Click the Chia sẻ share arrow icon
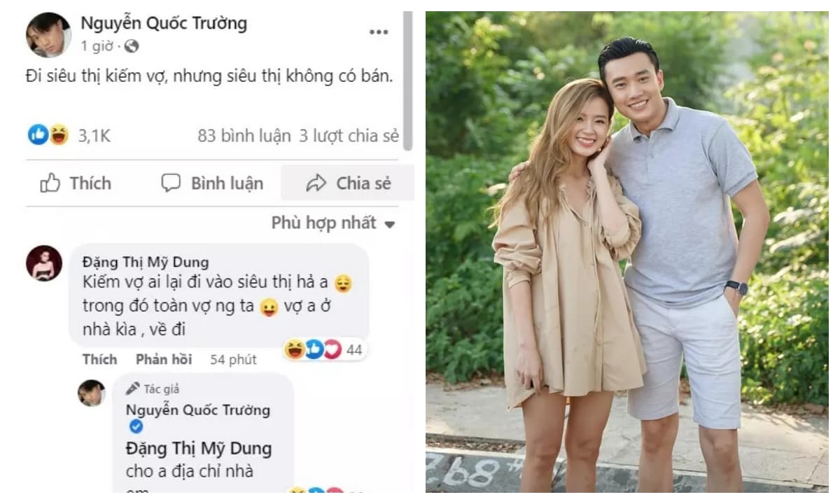 click(x=316, y=183)
